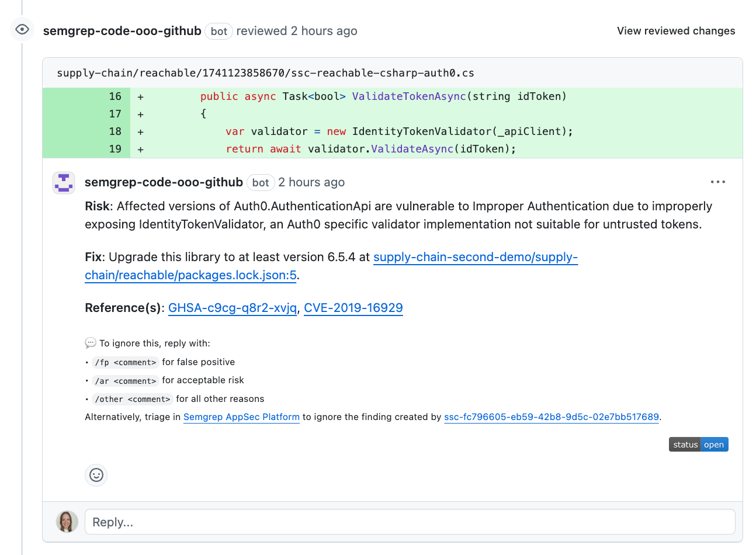Open the CVE-2019-16929 reference link
The image size is (756, 555).
[x=353, y=307]
